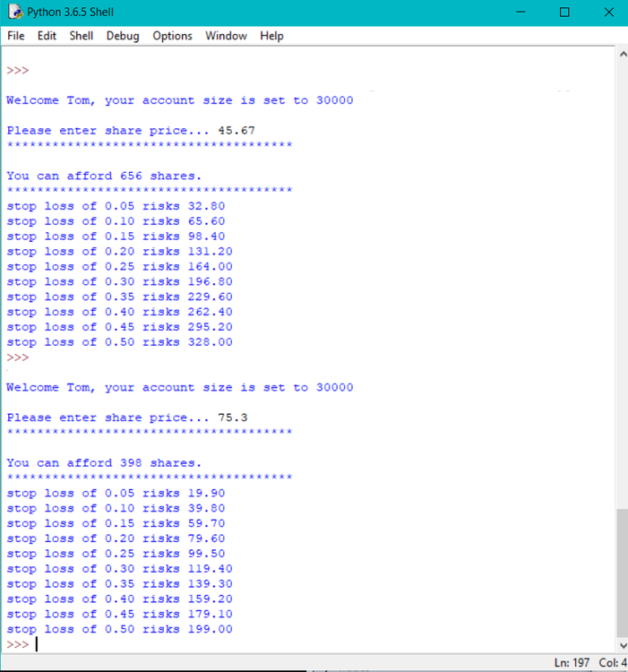Click the line 'stop loss of 0.30 risks 196.80'

pyautogui.click(x=119, y=281)
